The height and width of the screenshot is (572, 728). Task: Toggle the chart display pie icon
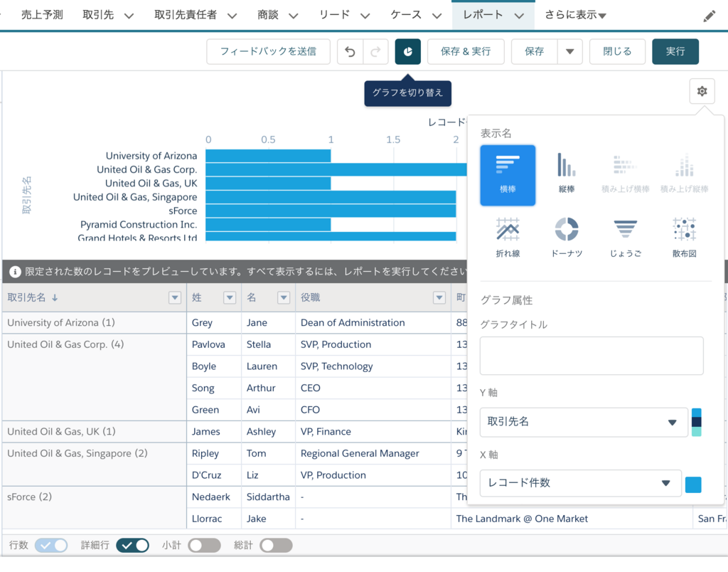coord(407,51)
